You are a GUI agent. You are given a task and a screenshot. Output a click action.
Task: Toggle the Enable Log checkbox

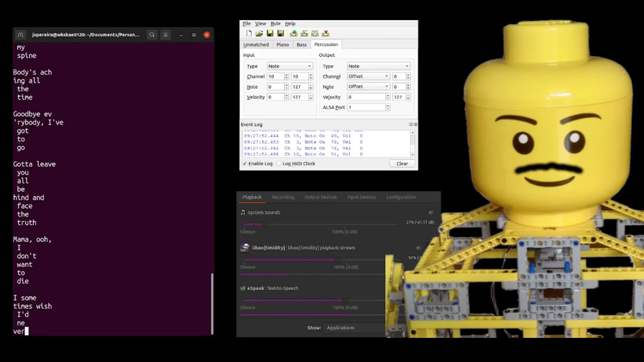tap(245, 163)
